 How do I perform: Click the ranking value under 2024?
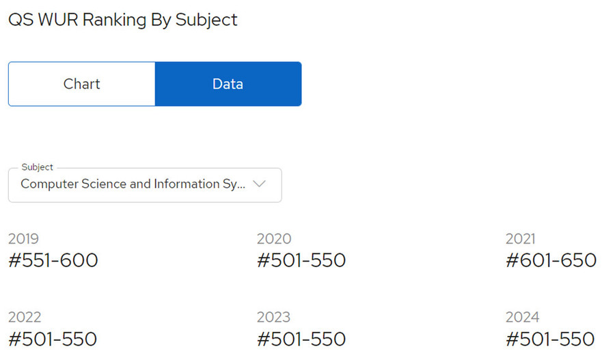pos(550,339)
